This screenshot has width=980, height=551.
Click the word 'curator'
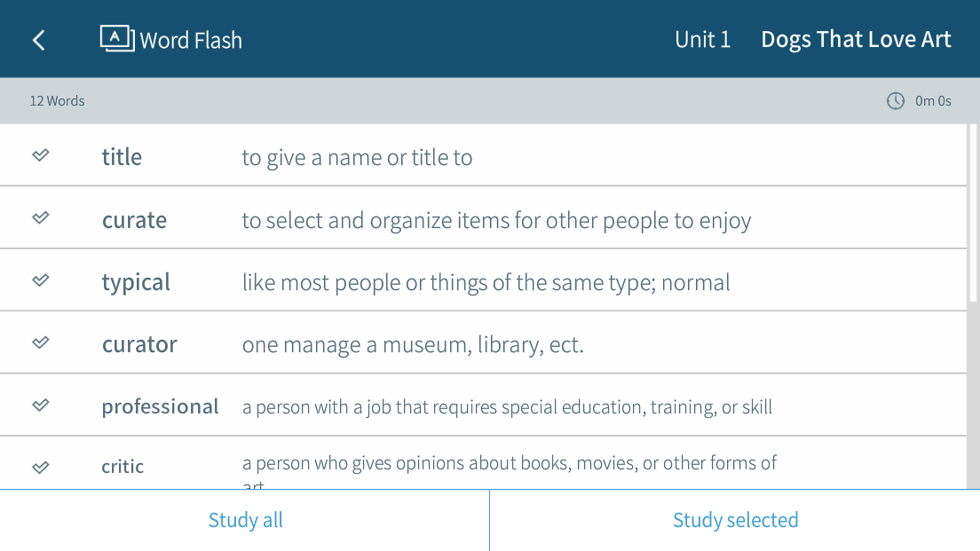click(x=139, y=344)
